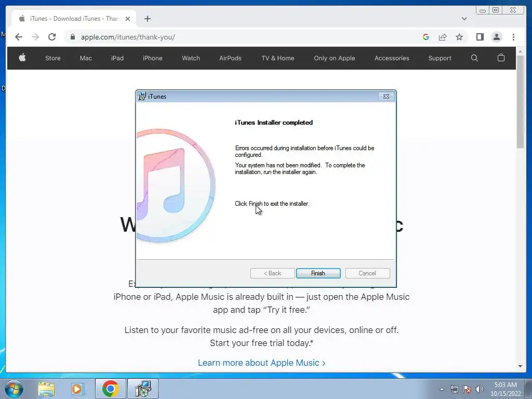Restore down the Chrome window
This screenshot has height=399, width=532.
496,10
